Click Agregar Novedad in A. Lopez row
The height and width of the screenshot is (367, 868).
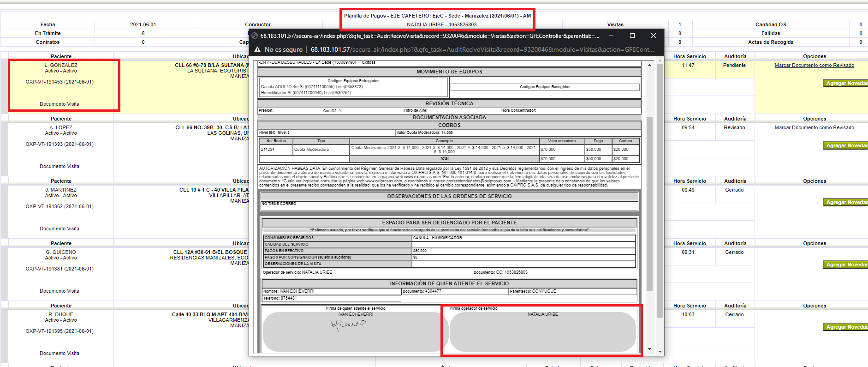tap(846, 145)
